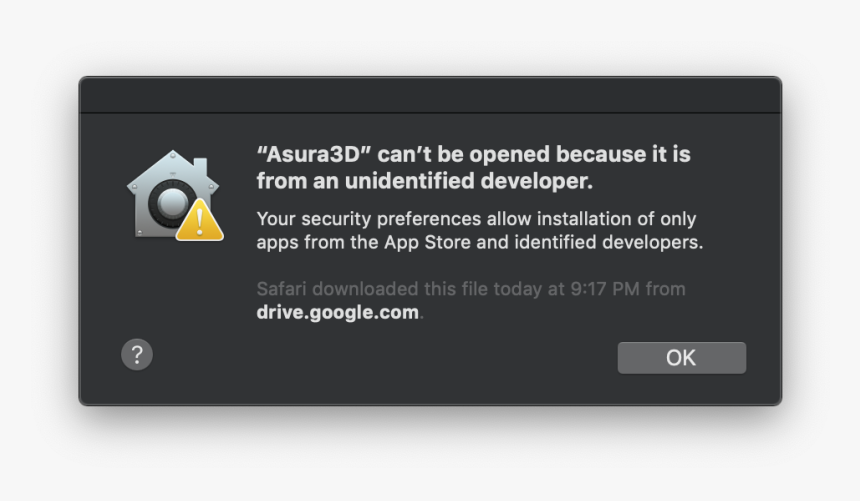
Task: Click the "Asura3D" can't be opened heading
Action: coord(473,167)
